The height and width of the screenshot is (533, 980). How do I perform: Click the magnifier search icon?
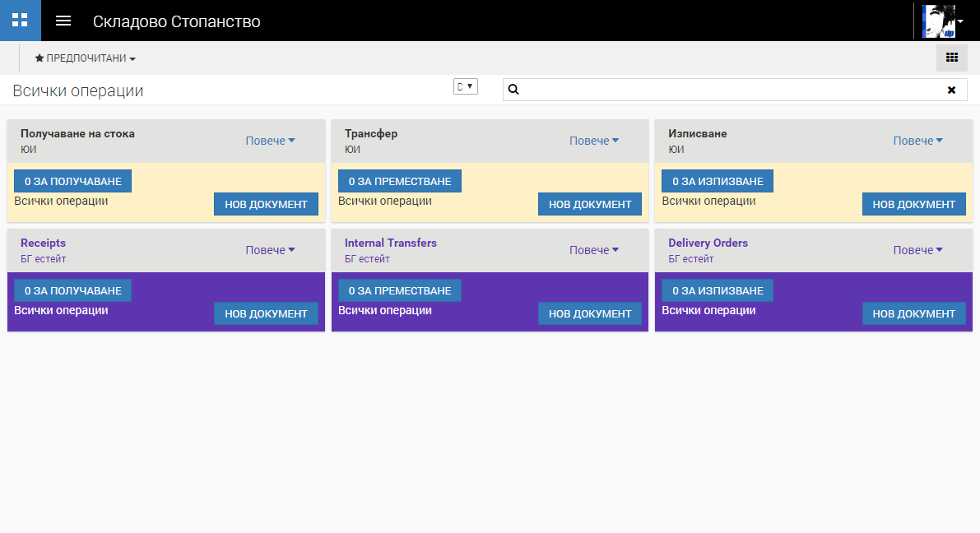[513, 90]
